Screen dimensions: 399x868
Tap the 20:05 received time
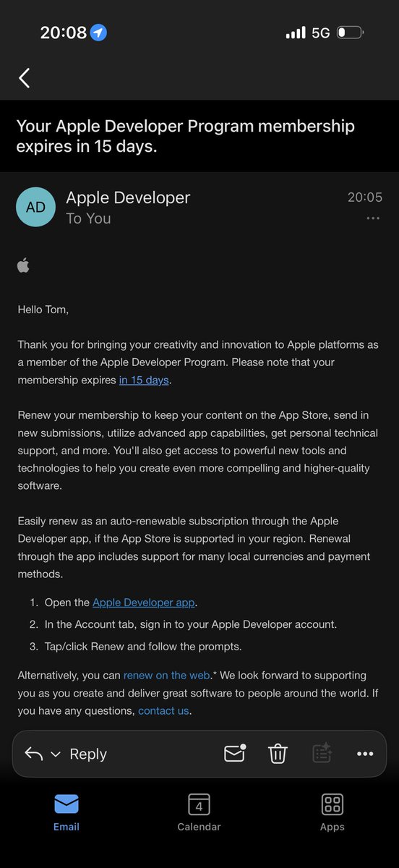click(x=365, y=197)
